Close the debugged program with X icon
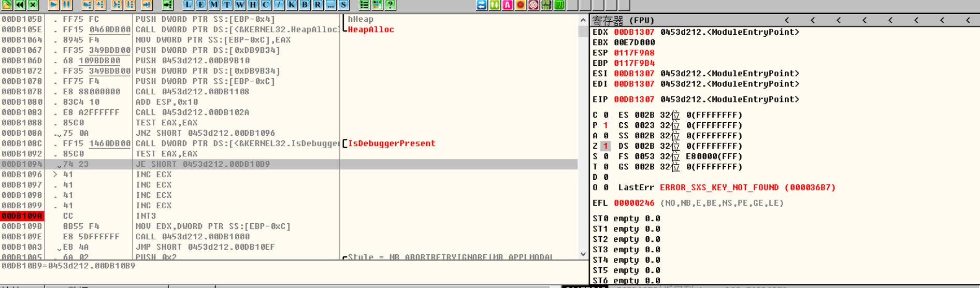This screenshot has height=288, width=980. (x=33, y=5)
